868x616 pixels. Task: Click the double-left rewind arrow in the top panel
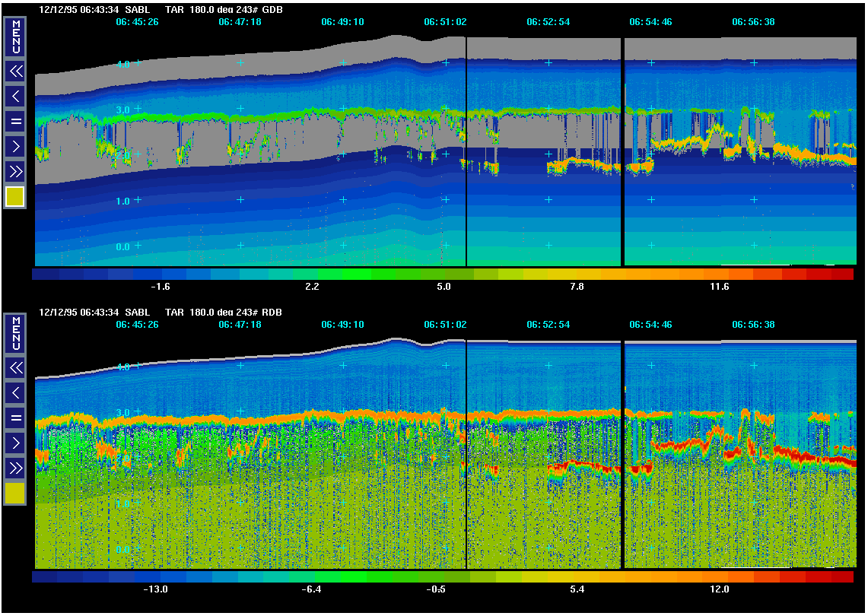click(15, 71)
